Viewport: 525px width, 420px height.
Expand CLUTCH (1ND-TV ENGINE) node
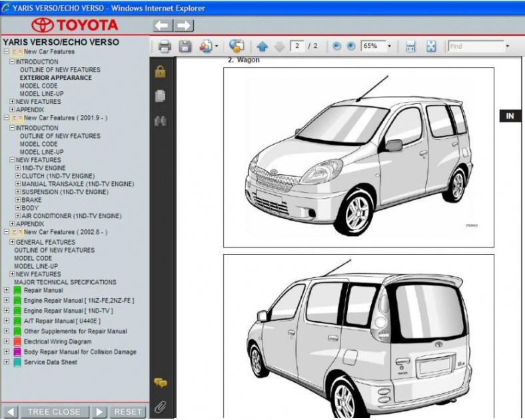(18, 176)
